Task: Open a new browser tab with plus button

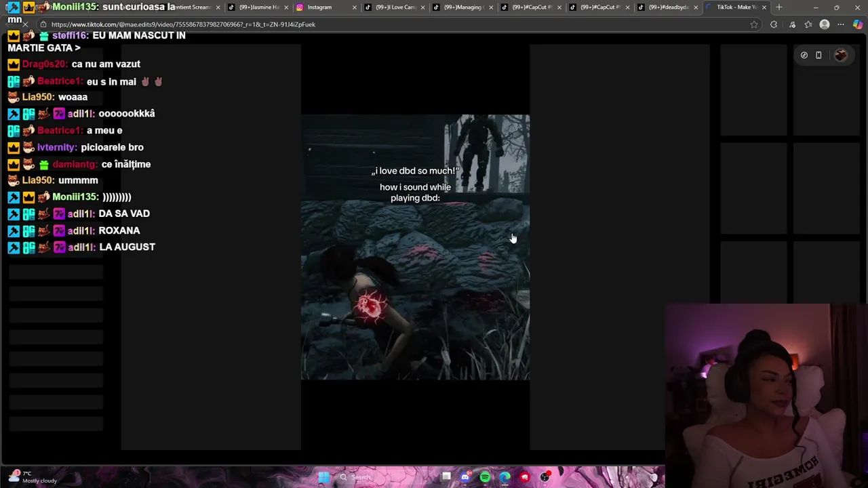Action: (779, 7)
